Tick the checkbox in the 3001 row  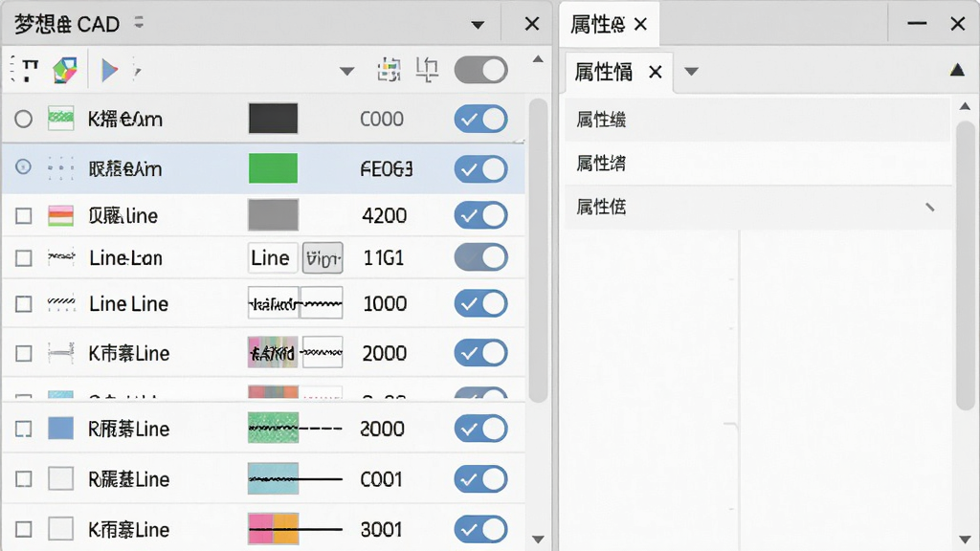pyautogui.click(x=23, y=529)
